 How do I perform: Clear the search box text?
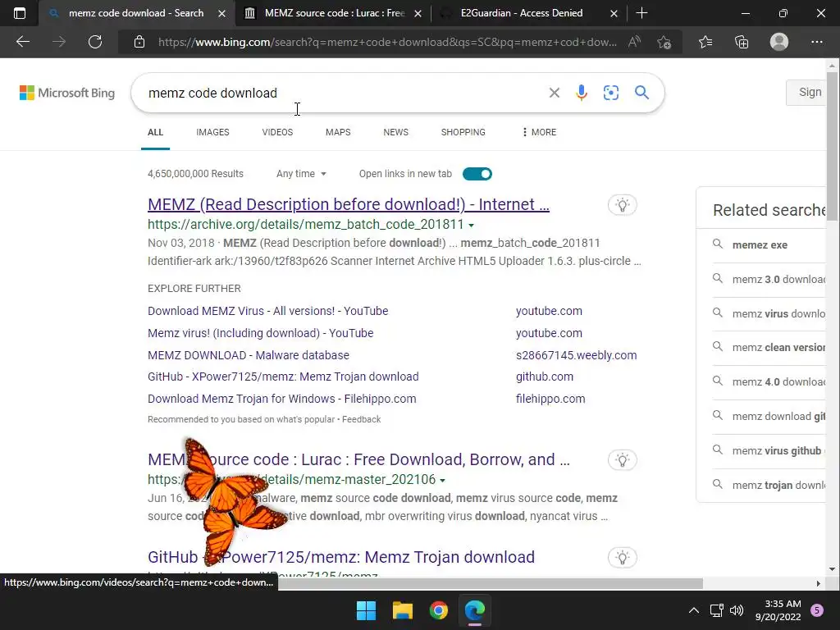click(555, 93)
